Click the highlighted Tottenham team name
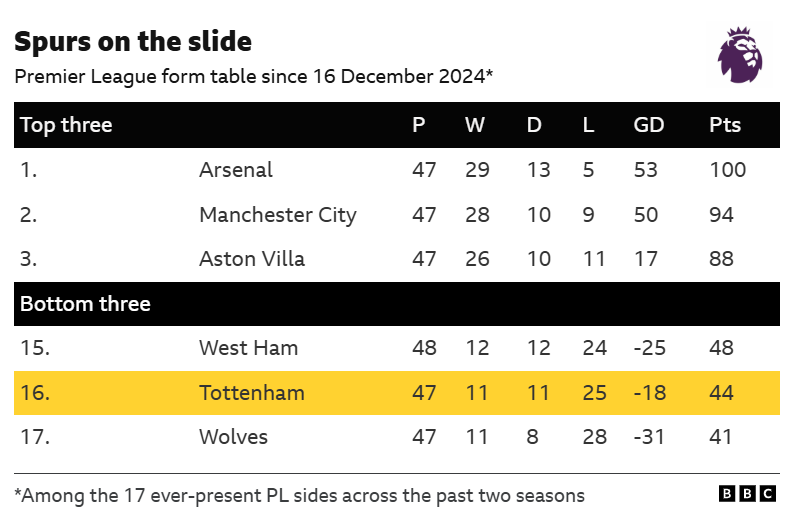The height and width of the screenshot is (528, 794). click(x=252, y=393)
